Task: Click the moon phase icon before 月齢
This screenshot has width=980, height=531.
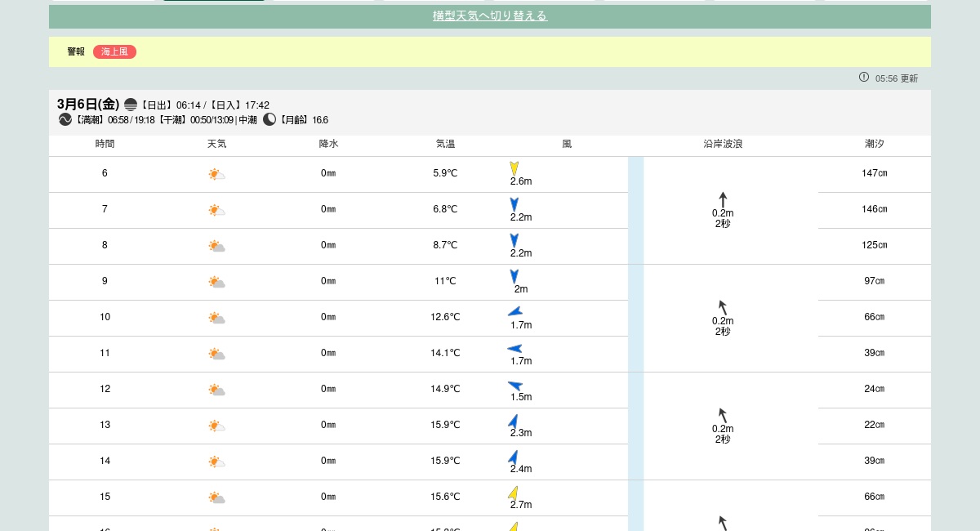Action: click(269, 120)
